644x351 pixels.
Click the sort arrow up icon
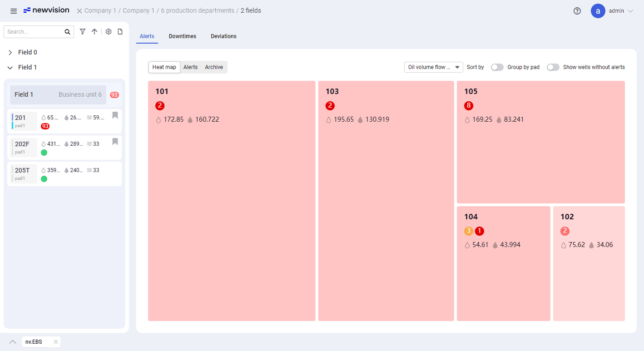(x=94, y=32)
